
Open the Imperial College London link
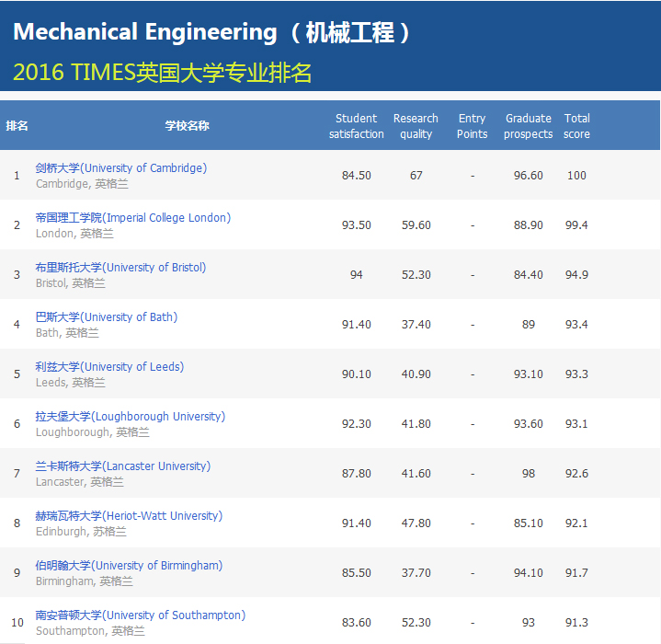(133, 218)
